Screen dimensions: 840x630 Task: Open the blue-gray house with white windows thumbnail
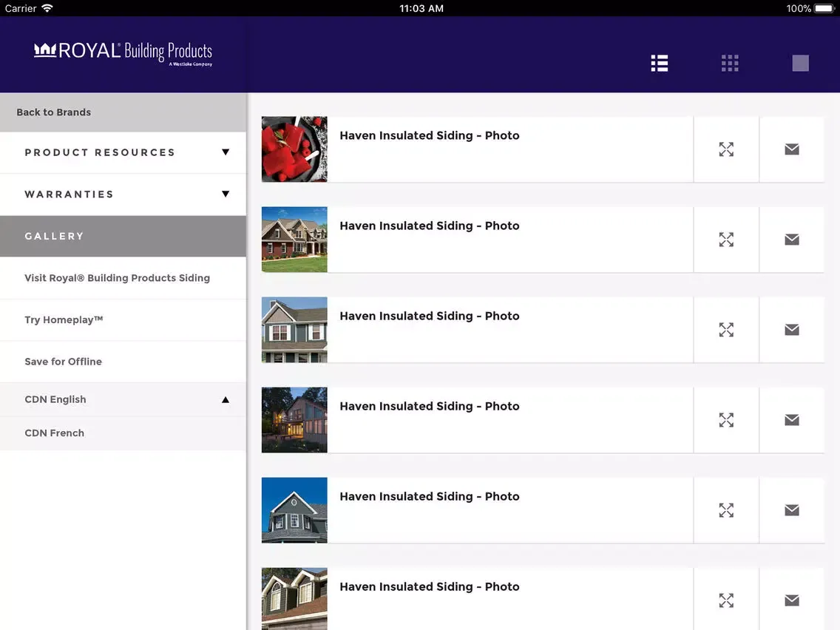point(294,330)
